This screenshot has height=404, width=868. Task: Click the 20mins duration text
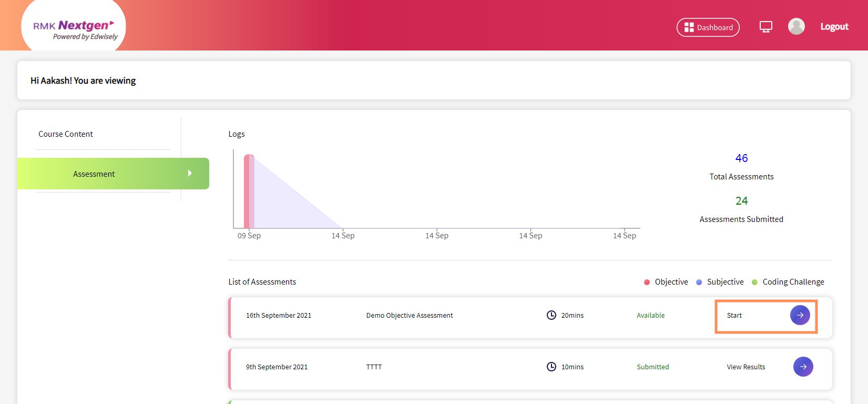click(x=572, y=316)
